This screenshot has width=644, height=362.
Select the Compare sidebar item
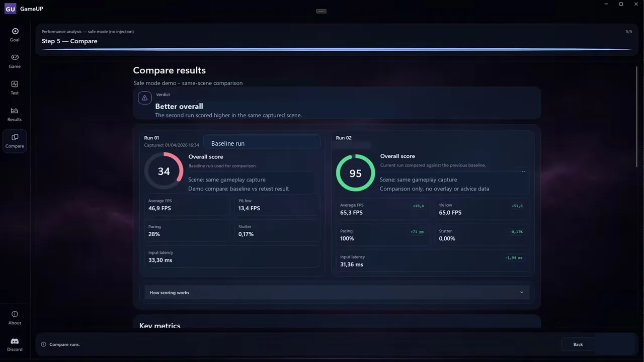(x=15, y=141)
